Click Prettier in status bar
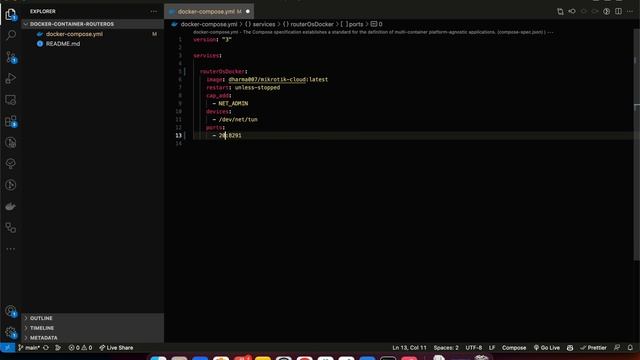The height and width of the screenshot is (360, 640). pyautogui.click(x=593, y=348)
